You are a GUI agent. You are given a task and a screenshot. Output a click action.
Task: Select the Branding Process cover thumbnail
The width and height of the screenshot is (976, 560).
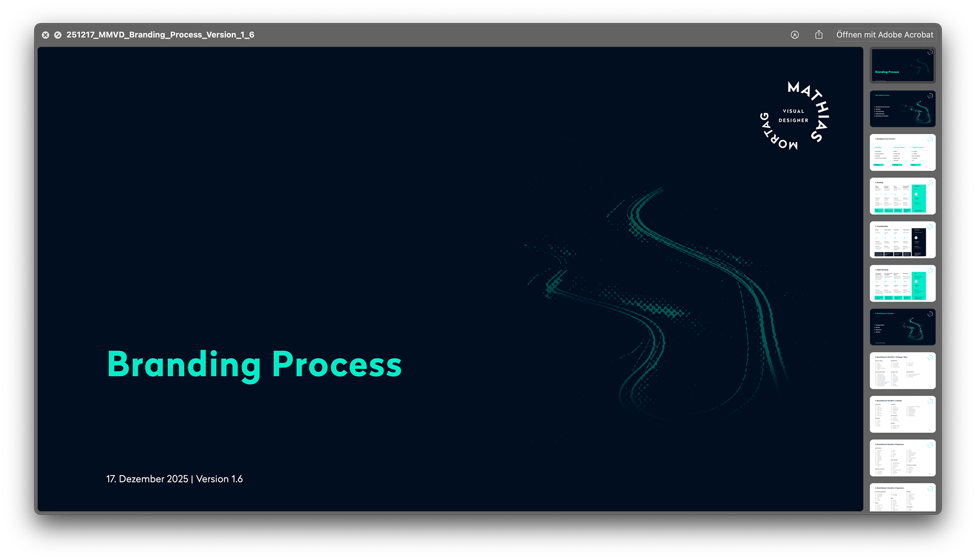[x=902, y=65]
